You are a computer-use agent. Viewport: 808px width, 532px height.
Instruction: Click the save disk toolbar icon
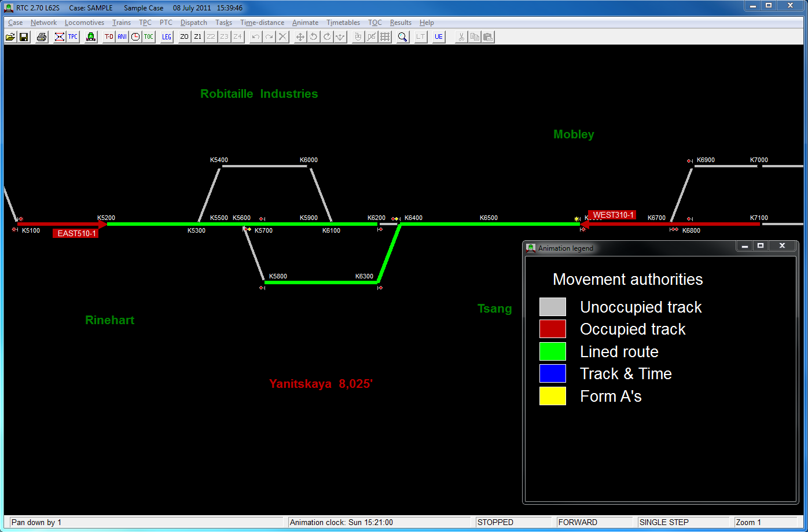click(x=24, y=37)
